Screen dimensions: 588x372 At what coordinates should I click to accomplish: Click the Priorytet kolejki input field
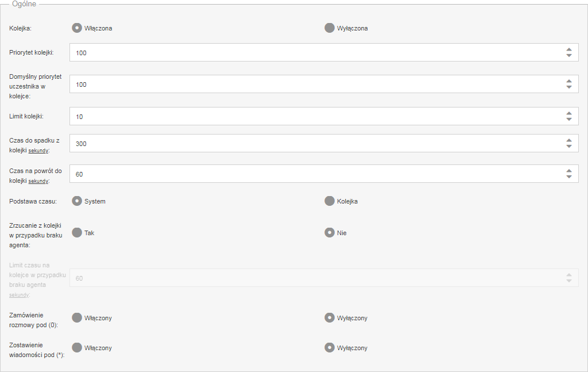324,52
